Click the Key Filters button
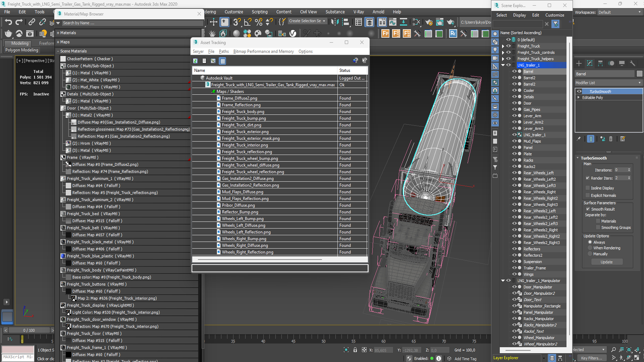 click(592, 358)
